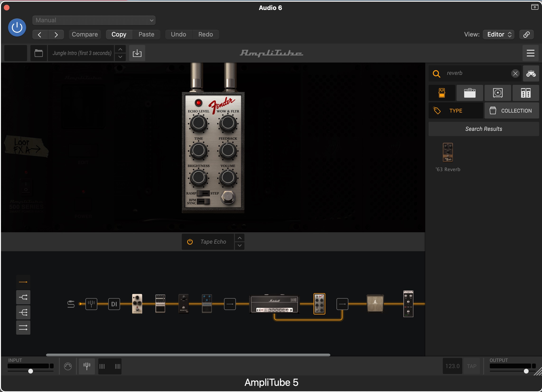
Task: Click the Undo button
Action: coord(178,34)
